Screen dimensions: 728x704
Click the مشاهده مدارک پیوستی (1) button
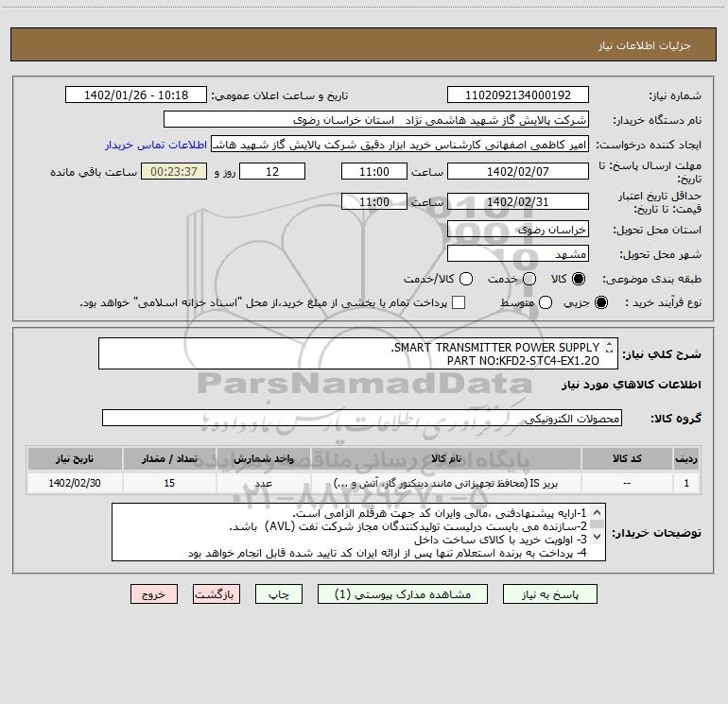(x=403, y=594)
